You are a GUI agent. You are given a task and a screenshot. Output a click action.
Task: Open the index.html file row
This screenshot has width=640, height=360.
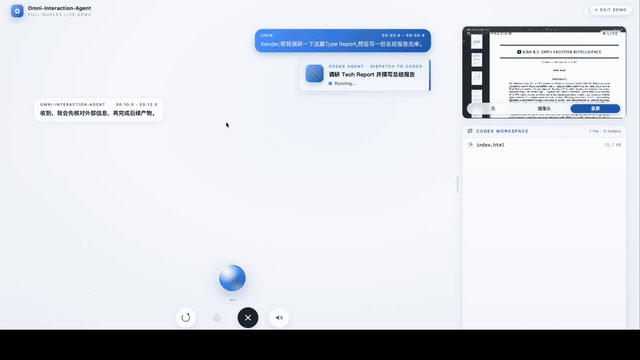[x=544, y=145]
